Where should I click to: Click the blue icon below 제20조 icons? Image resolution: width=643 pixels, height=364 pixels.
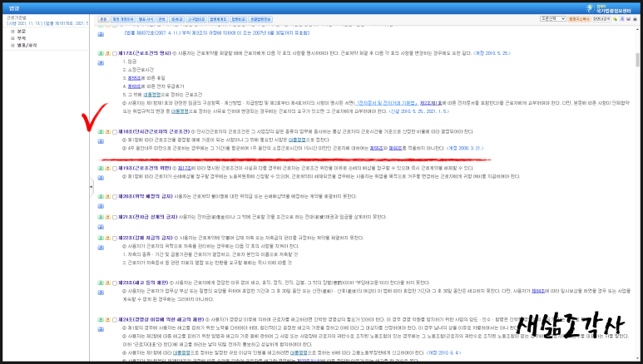click(x=101, y=206)
